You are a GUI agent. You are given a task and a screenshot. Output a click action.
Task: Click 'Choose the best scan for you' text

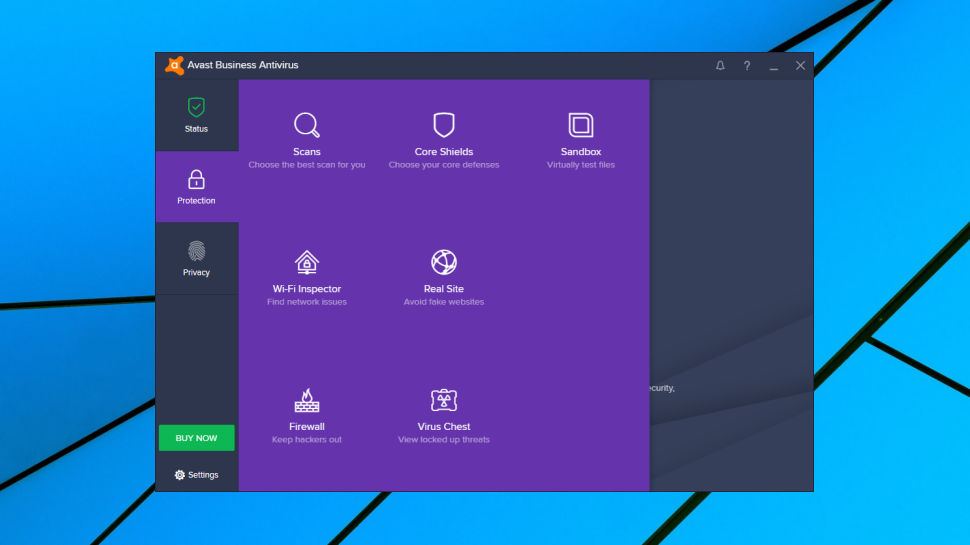307,165
